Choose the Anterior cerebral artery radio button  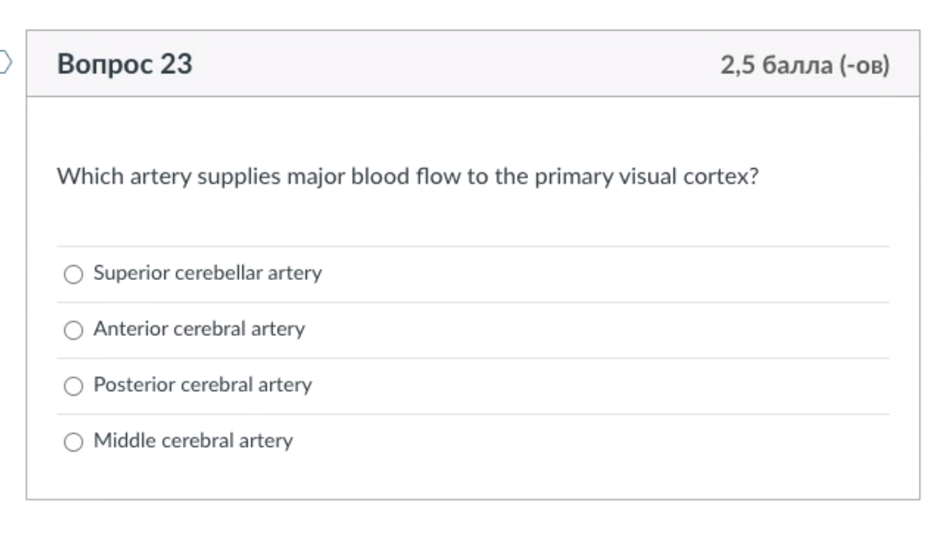click(x=73, y=330)
